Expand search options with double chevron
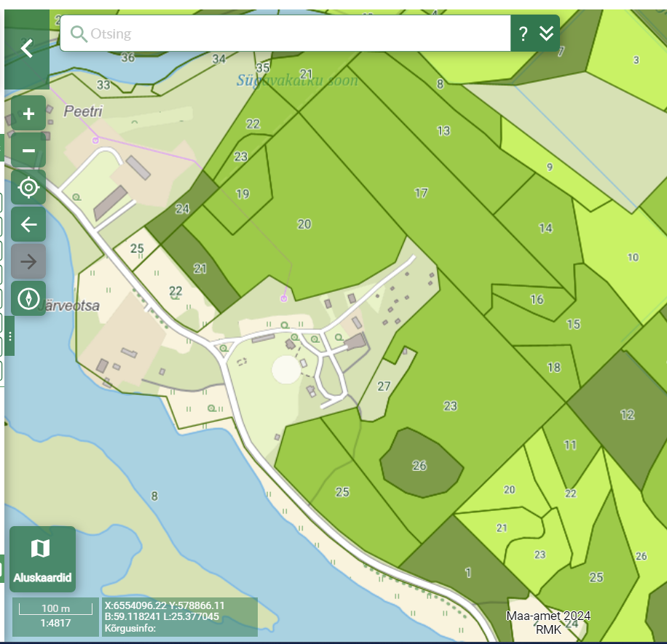Screen dimensions: 667x644 click(547, 33)
